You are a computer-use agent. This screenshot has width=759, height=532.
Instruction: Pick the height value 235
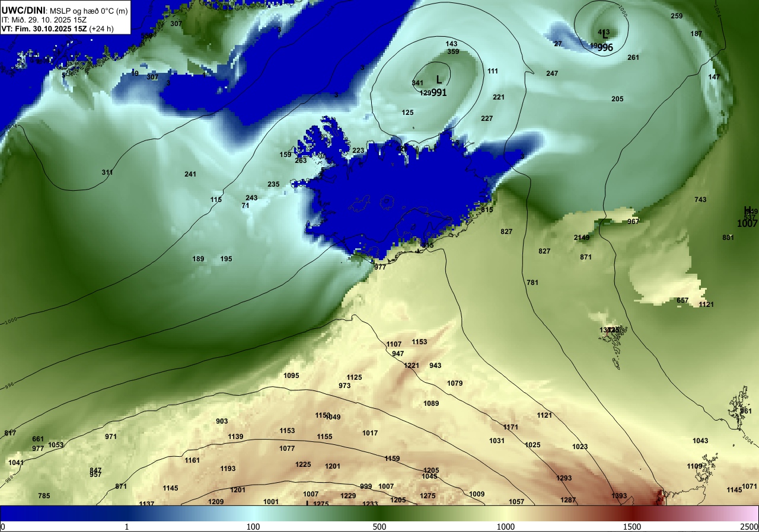(x=273, y=184)
